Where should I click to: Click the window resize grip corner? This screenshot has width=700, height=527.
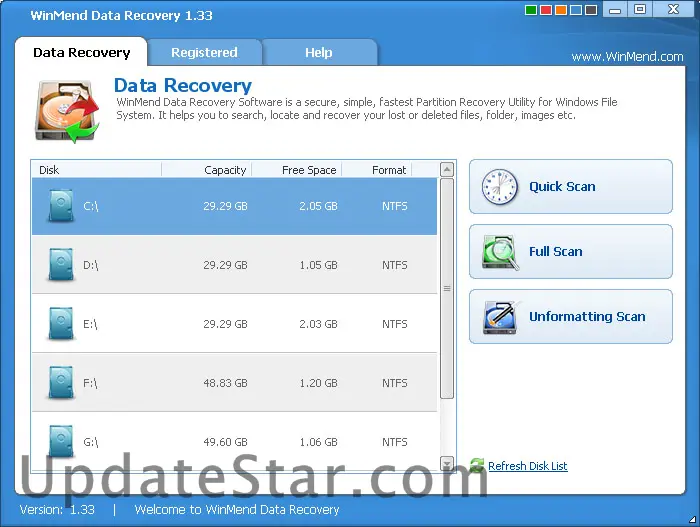pos(692,519)
